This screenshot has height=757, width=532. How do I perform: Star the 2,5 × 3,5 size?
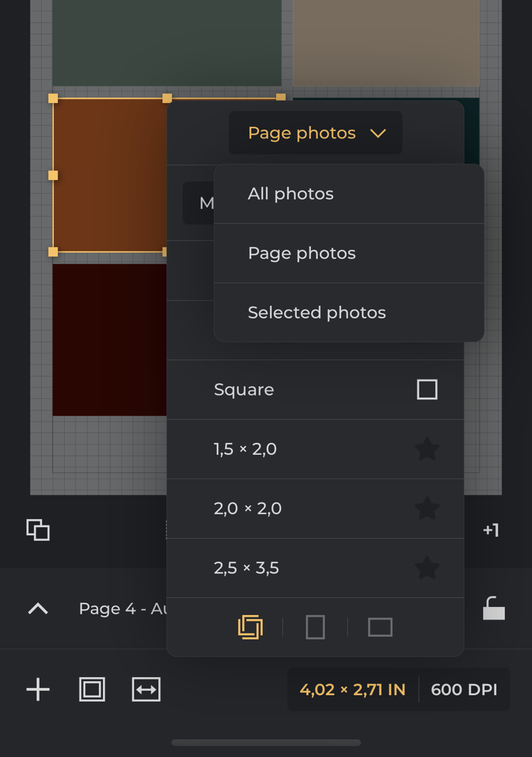427,567
